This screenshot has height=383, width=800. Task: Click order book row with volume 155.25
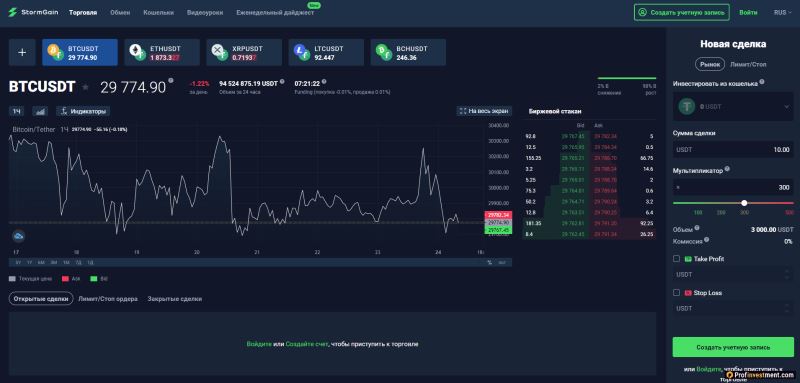[x=589, y=158]
